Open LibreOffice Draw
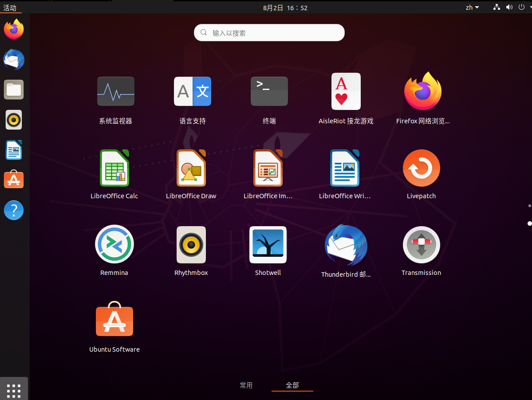Viewport: 532px width, 400px height. pos(191,168)
